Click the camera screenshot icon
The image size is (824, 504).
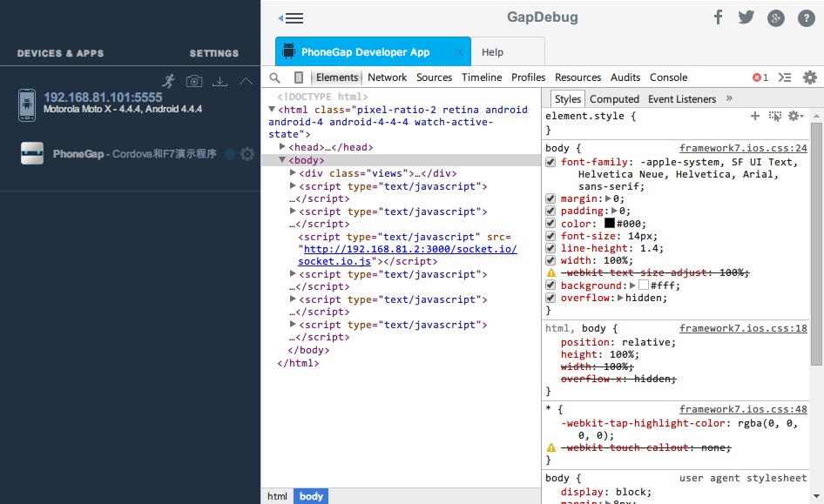pos(193,80)
